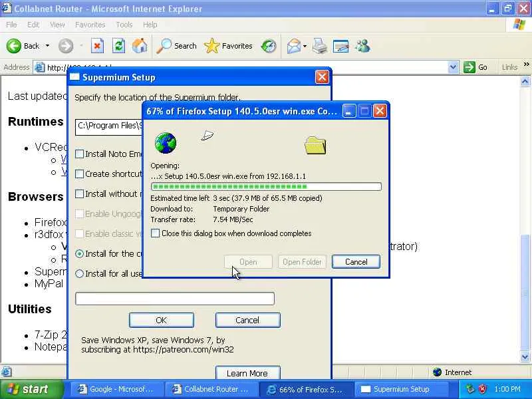Screen dimensions: 532x399
Task: Open the Tools menu
Action: pos(124,25)
